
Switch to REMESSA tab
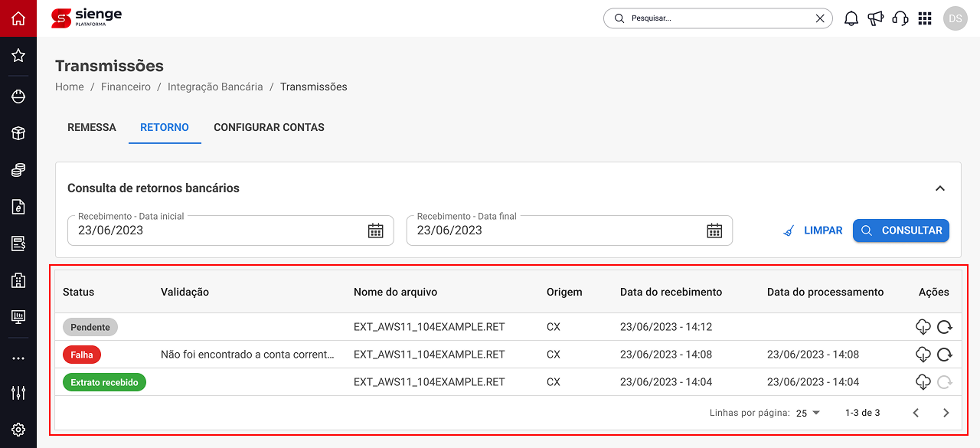92,127
